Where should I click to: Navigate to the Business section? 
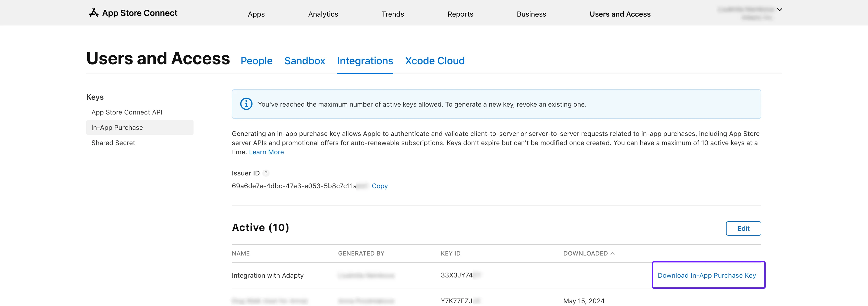[531, 14]
